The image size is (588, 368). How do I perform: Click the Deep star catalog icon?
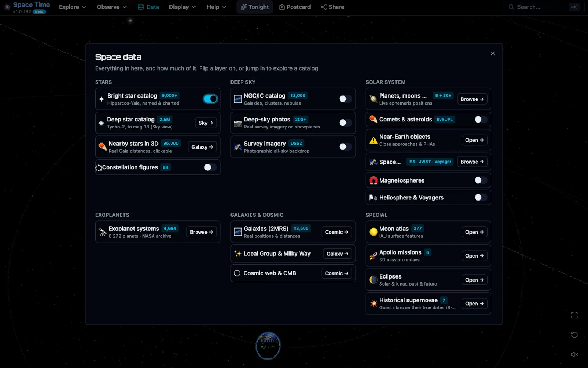101,123
